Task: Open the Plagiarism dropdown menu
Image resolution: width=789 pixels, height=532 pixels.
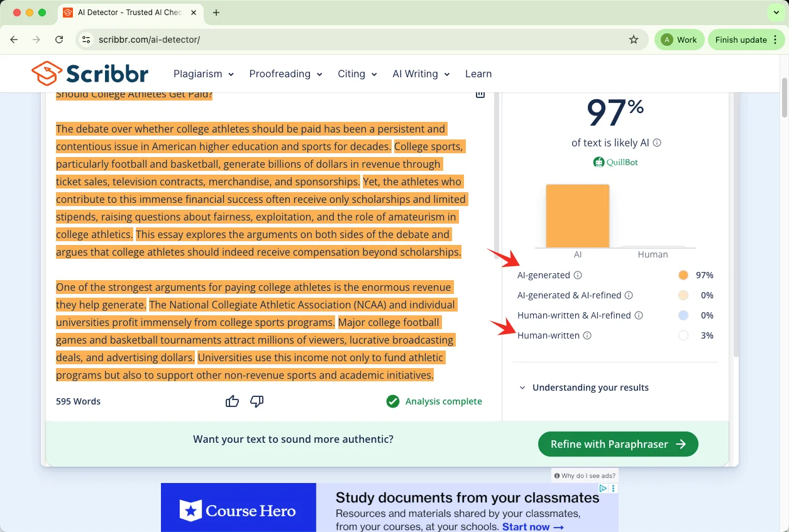Action: [x=204, y=73]
